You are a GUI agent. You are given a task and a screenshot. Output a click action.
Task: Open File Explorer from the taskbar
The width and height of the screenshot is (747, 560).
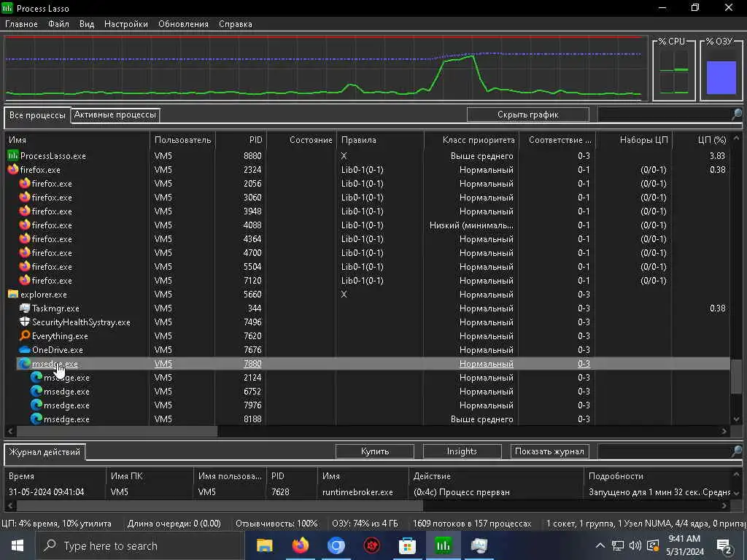264,545
